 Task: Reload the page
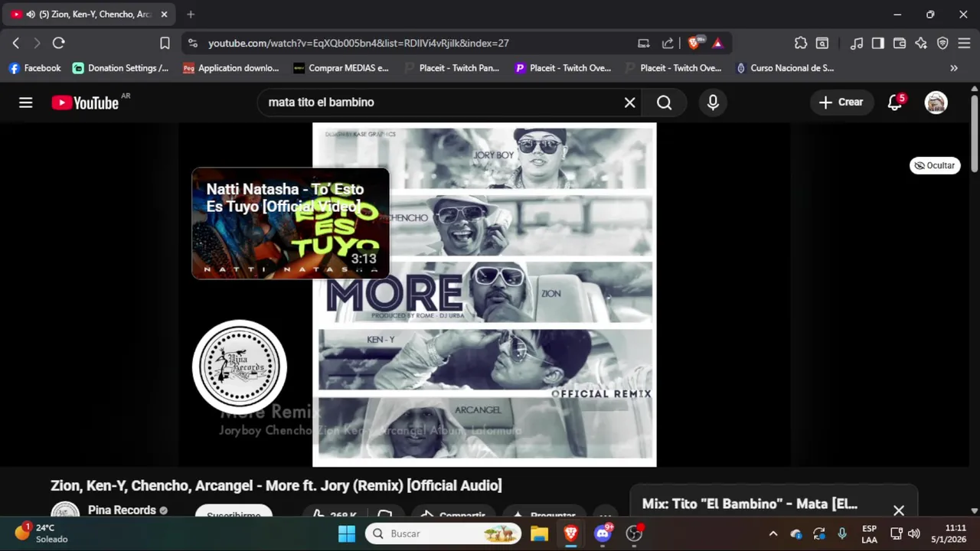click(x=58, y=44)
